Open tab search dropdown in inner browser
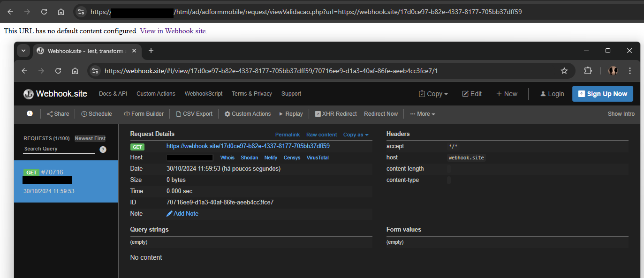The image size is (644, 278). tap(23, 51)
